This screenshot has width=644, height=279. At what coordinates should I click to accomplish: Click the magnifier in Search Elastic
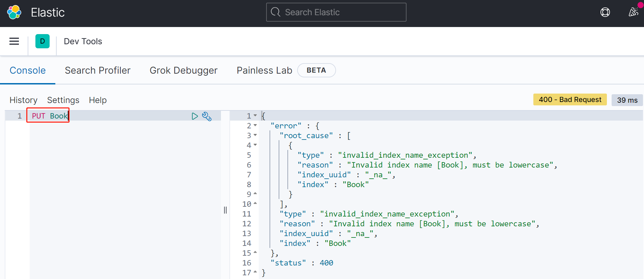276,12
